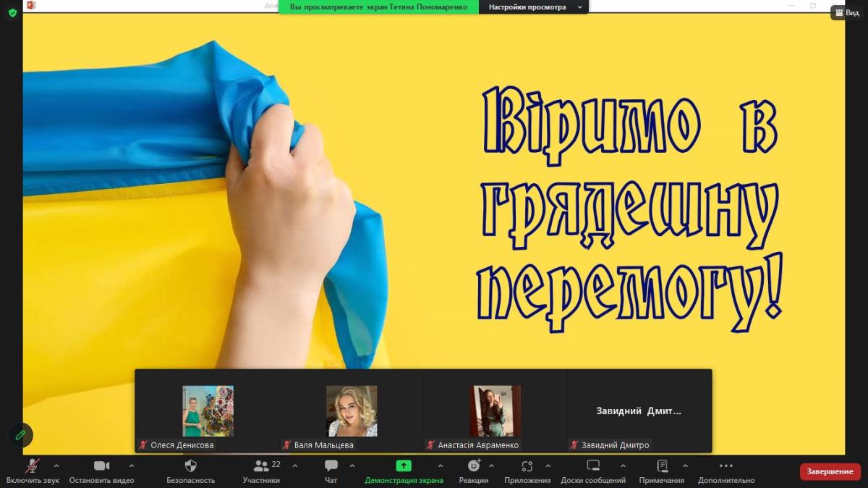Open the Чат chat panel
The image size is (868, 488).
pos(331,466)
